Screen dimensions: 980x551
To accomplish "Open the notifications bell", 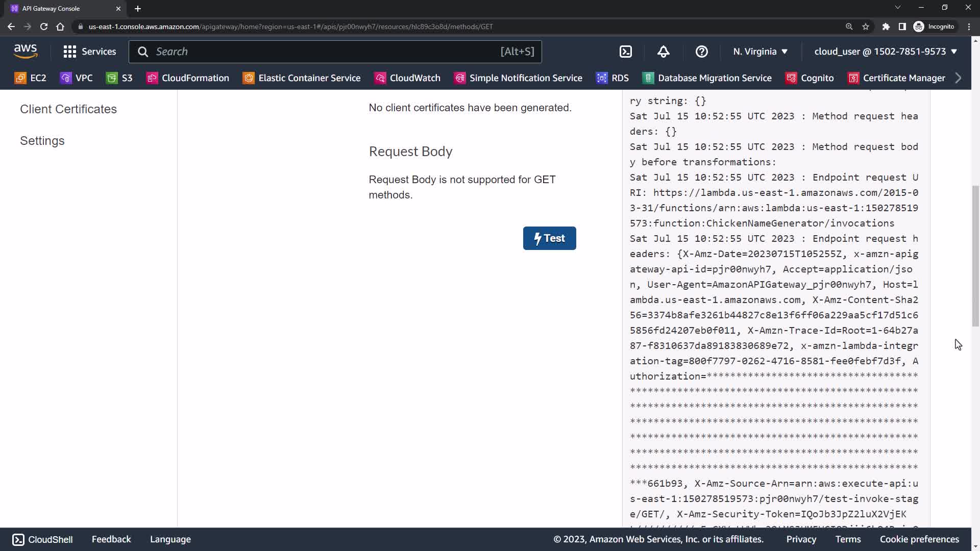I will [x=663, y=52].
